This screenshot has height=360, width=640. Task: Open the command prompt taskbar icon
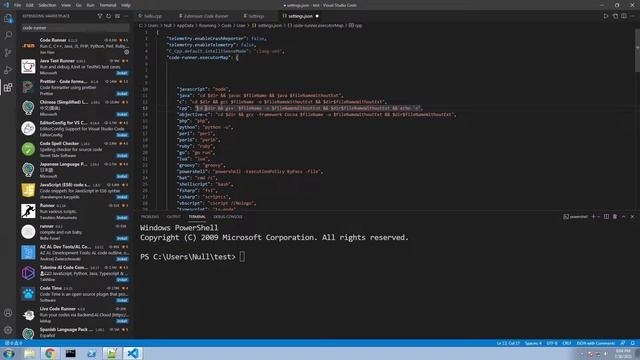(71, 353)
